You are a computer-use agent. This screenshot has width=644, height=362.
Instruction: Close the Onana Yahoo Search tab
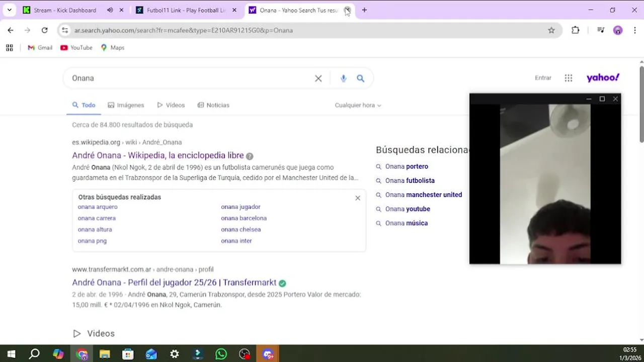tap(347, 10)
